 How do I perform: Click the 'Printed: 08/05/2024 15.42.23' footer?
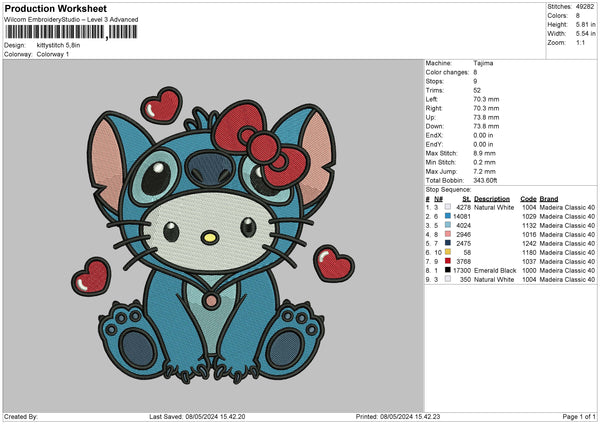[x=398, y=417]
